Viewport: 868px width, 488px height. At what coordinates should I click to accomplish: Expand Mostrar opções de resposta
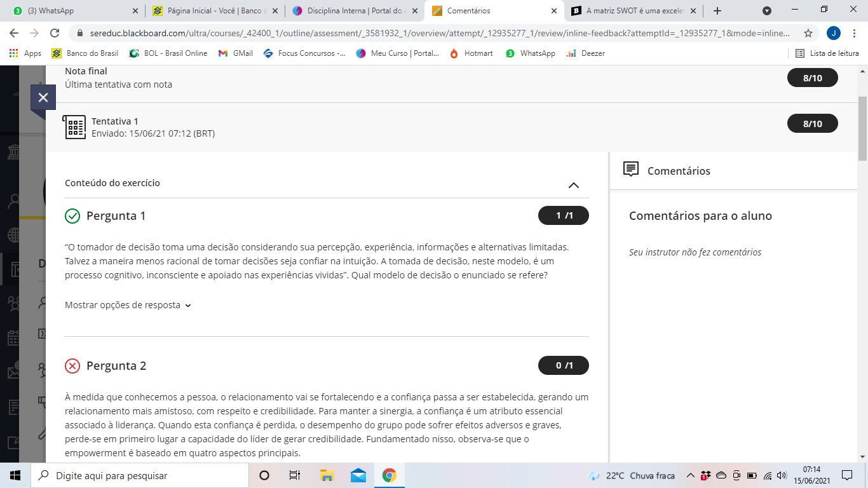pos(128,305)
